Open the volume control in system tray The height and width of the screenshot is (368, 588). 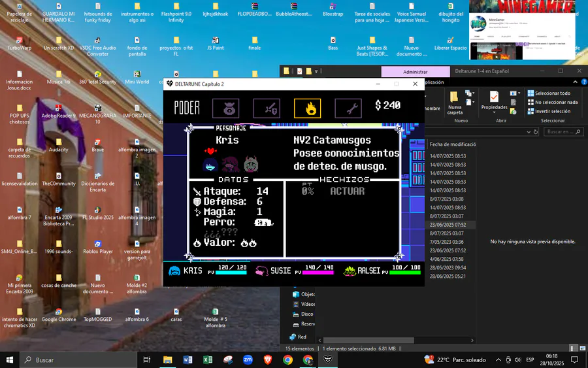tap(518, 360)
